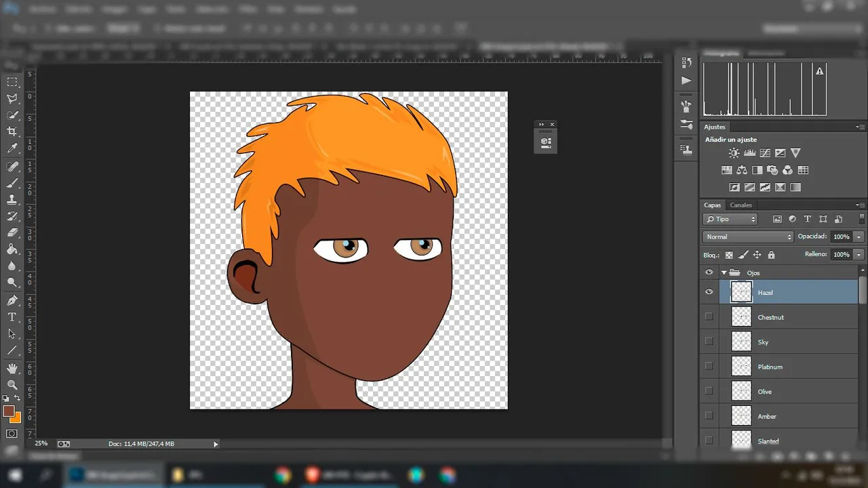Select the Path Selection arrow tool
The height and width of the screenshot is (488, 868).
click(12, 333)
